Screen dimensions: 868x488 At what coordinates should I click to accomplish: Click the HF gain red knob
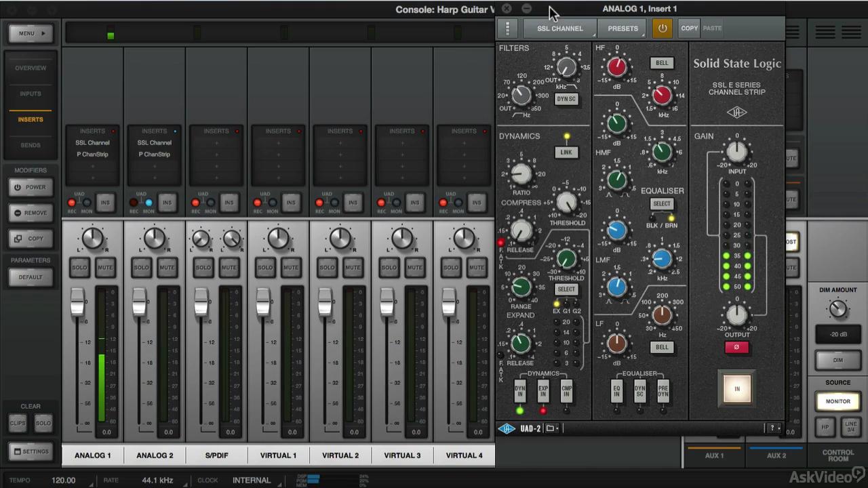[616, 66]
